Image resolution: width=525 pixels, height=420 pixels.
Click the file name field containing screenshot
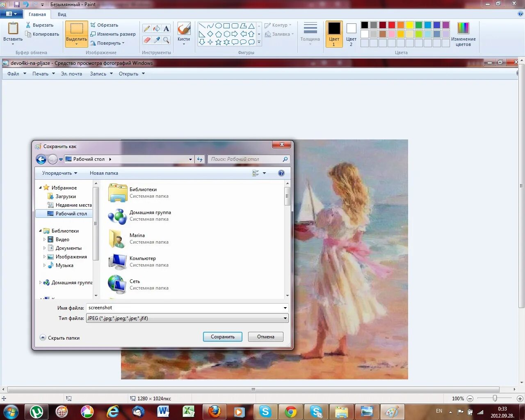[185, 308]
